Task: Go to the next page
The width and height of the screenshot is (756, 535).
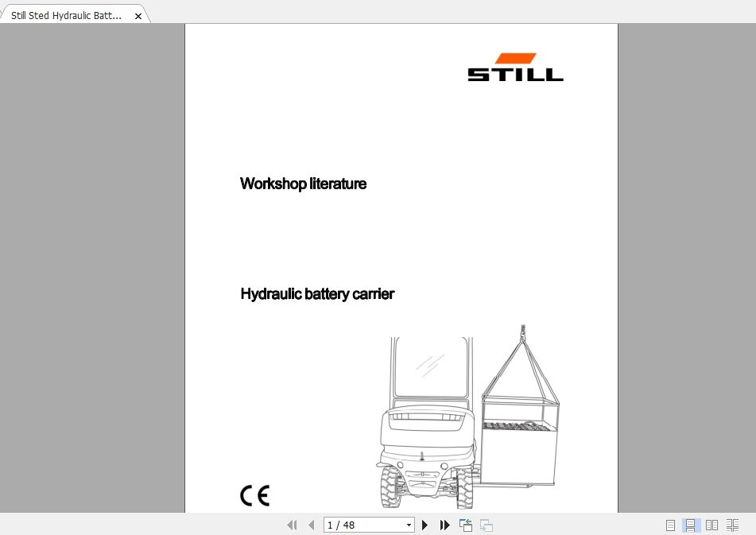Action: pyautogui.click(x=425, y=525)
